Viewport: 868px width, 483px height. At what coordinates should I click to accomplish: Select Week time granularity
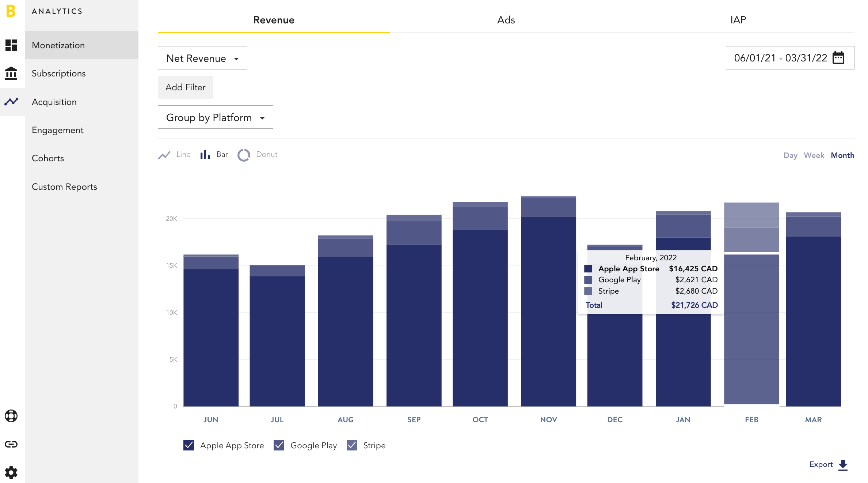(x=814, y=155)
